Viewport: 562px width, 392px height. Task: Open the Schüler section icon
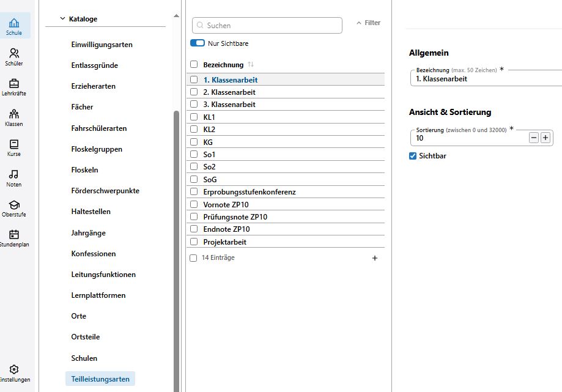pos(14,53)
